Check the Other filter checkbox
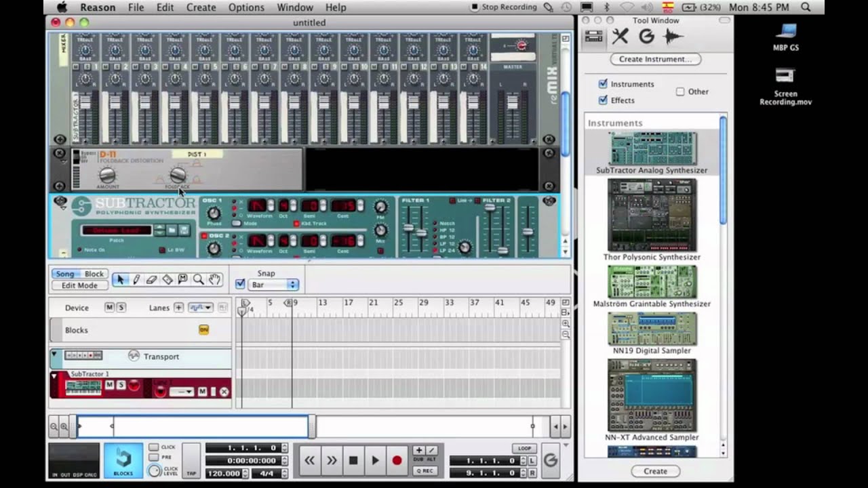Viewport: 868px width, 488px height. coord(680,92)
